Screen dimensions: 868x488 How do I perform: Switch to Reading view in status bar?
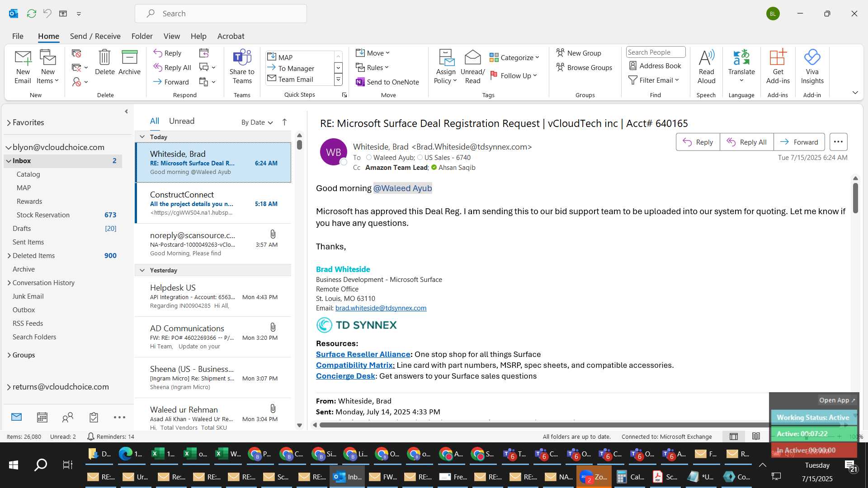tap(756, 436)
